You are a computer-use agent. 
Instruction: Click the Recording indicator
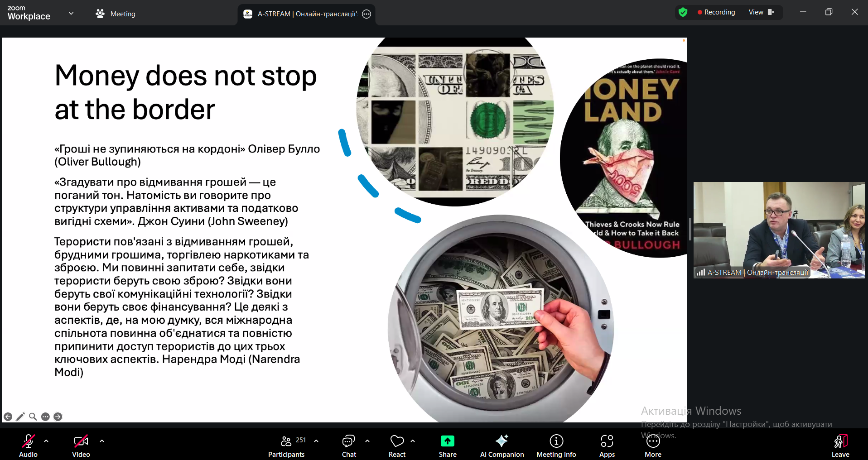tap(716, 12)
